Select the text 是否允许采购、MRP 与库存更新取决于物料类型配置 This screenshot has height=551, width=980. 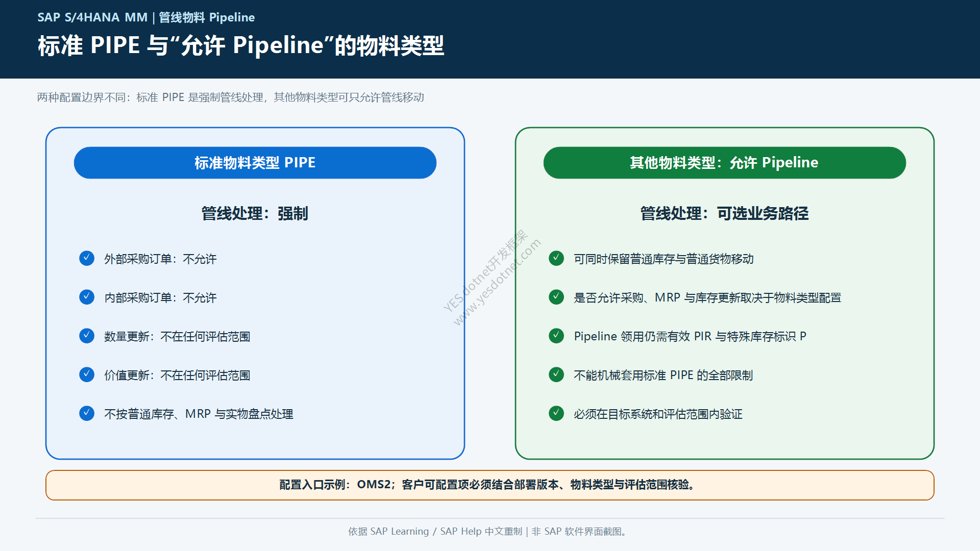click(x=707, y=298)
